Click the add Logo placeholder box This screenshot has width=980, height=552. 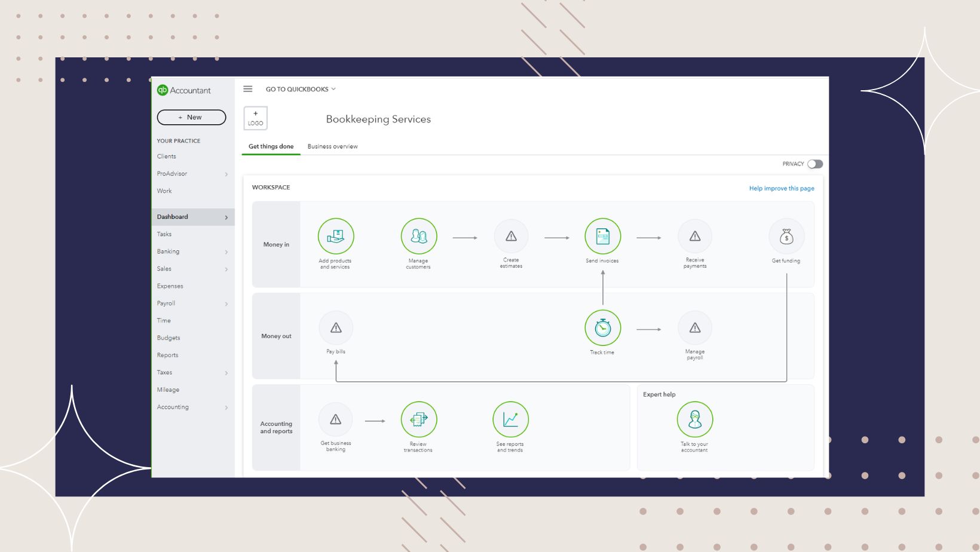pos(255,118)
